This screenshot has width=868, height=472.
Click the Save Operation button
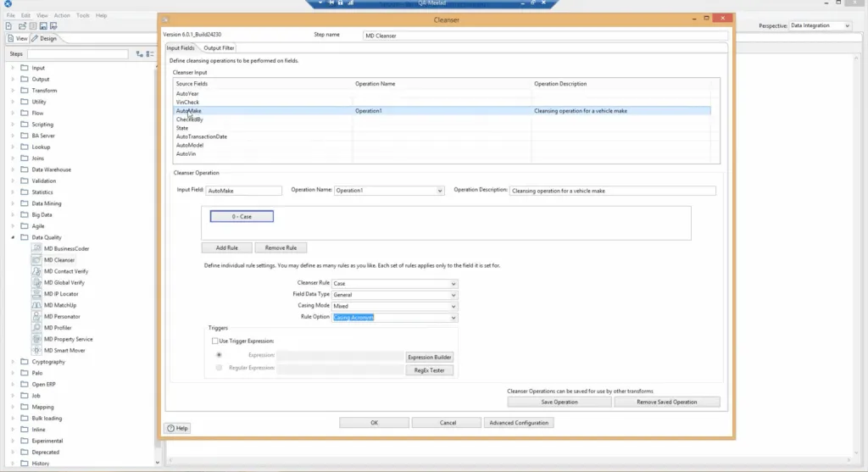coord(559,403)
